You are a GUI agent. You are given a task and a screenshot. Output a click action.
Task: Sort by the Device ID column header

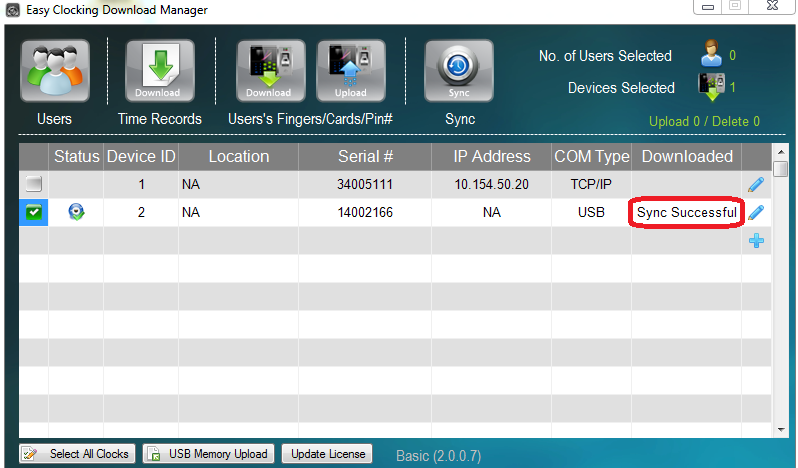[141, 156]
